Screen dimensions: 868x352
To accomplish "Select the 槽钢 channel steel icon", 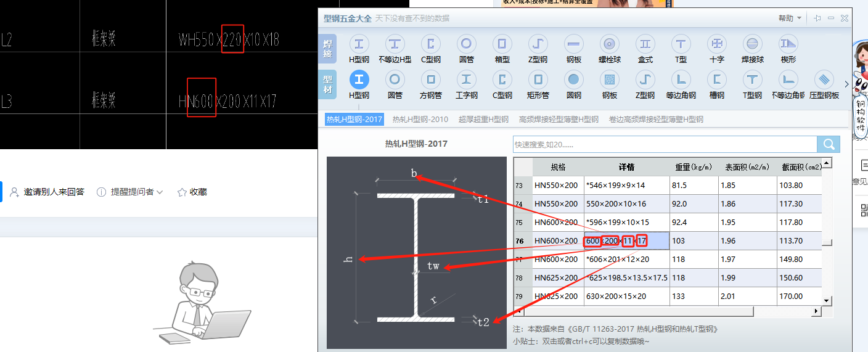I will pyautogui.click(x=717, y=80).
